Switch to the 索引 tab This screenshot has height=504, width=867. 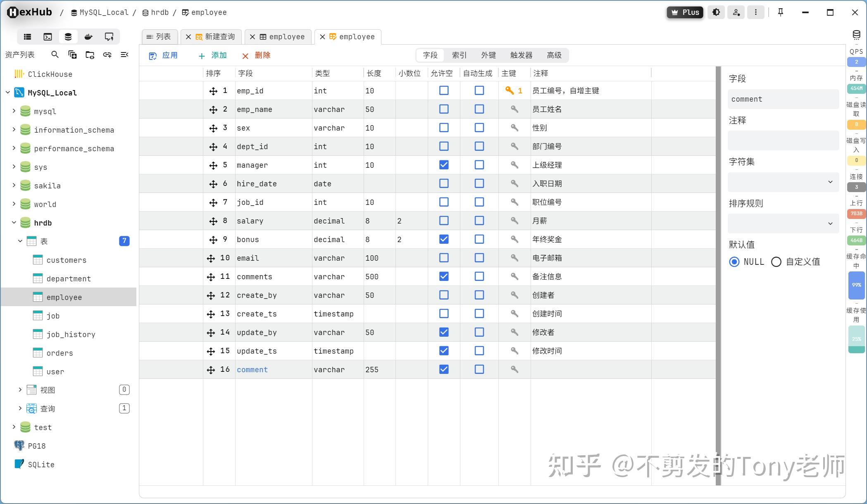[460, 55]
